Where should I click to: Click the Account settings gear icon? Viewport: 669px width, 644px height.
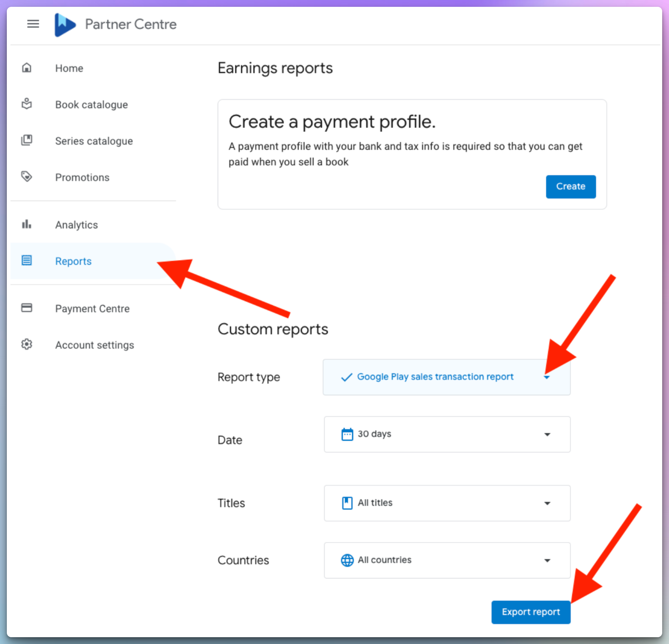(x=27, y=344)
